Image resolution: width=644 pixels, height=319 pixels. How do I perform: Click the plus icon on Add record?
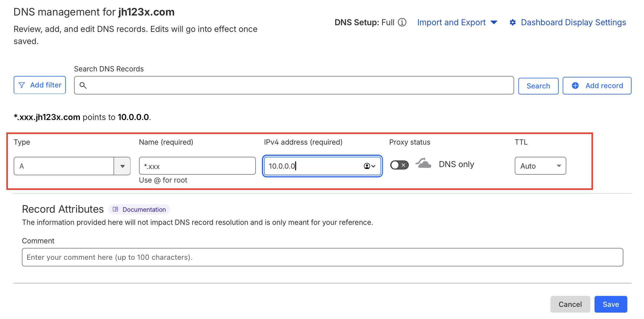click(575, 86)
